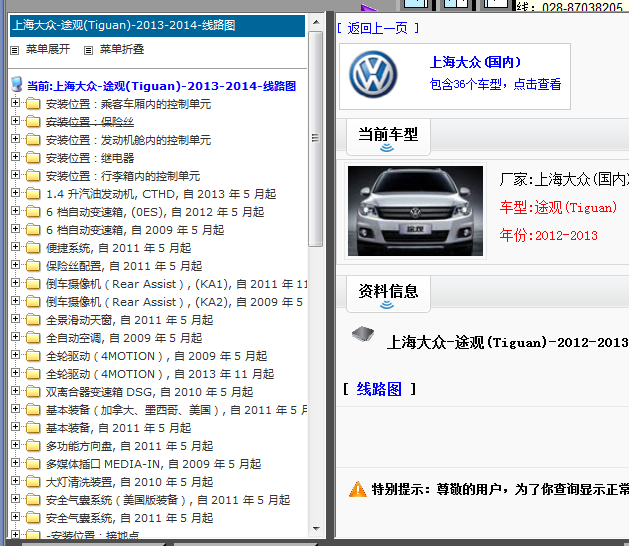Screen dimensions: 629x546
Task: Click folder icon of 倒车摄像机 (KA1)
Action: (x=33, y=284)
